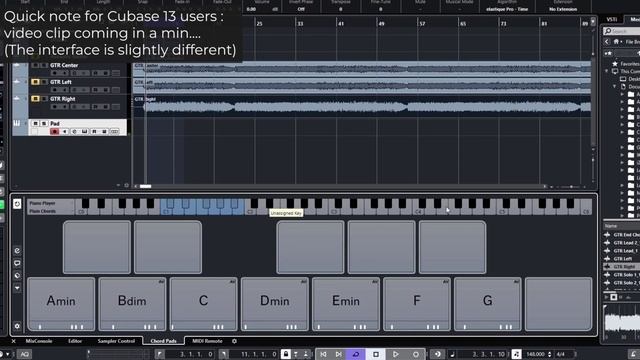Switch to Sampler Control tab
The height and width of the screenshot is (360, 640).
tap(116, 341)
